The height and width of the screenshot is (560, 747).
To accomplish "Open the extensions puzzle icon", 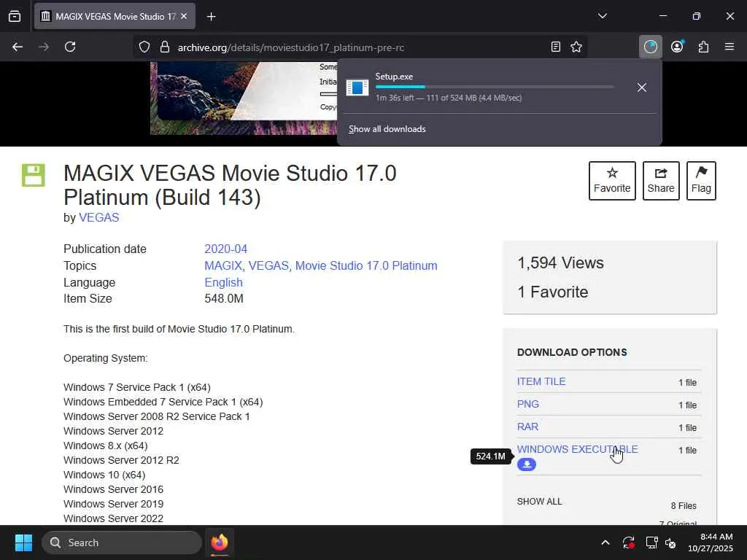I will pos(703,47).
